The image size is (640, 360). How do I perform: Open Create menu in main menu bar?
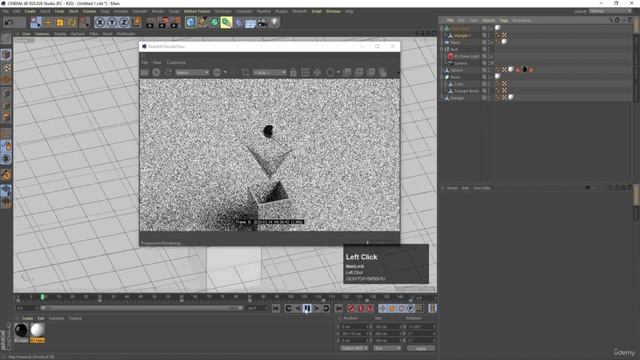pos(30,11)
